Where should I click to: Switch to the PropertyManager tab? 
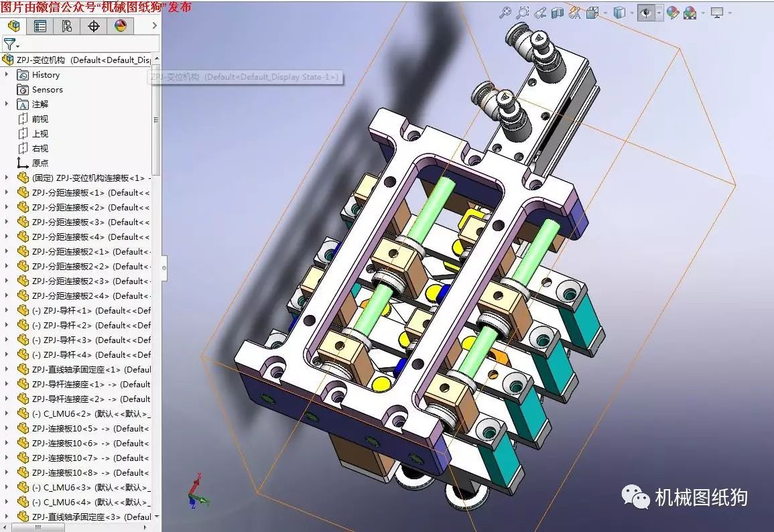point(40,26)
